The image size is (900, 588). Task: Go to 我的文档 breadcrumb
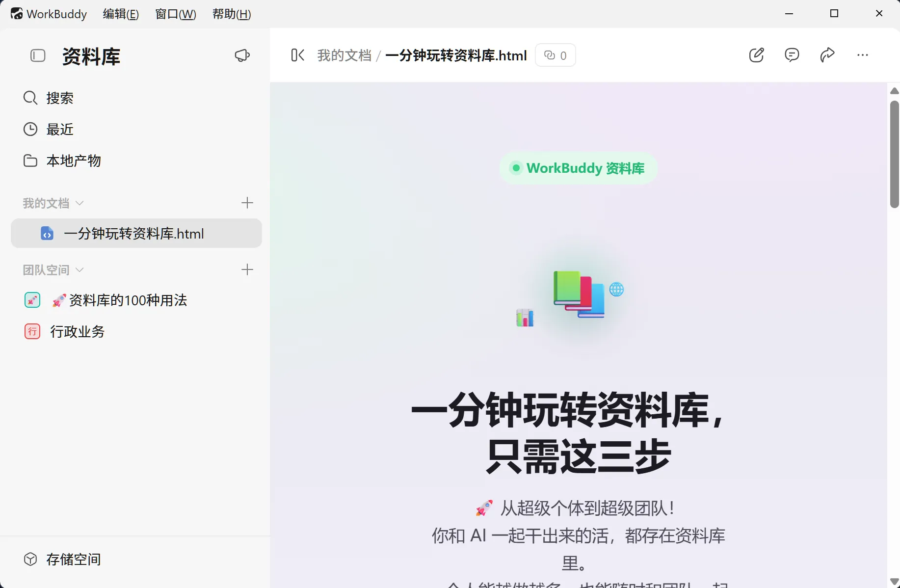(x=344, y=55)
